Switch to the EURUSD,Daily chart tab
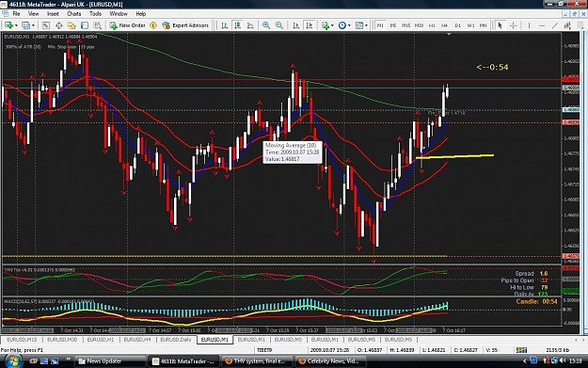This screenshot has height=368, width=588. coord(176,340)
